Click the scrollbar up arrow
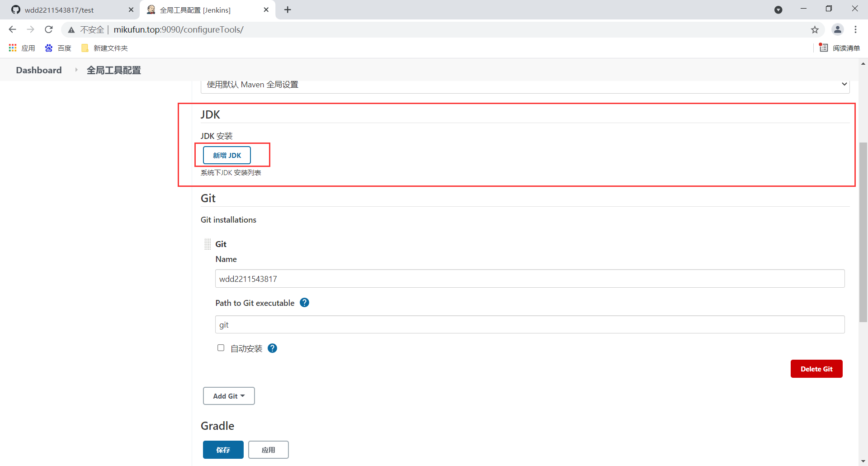This screenshot has height=466, width=868. [x=863, y=63]
